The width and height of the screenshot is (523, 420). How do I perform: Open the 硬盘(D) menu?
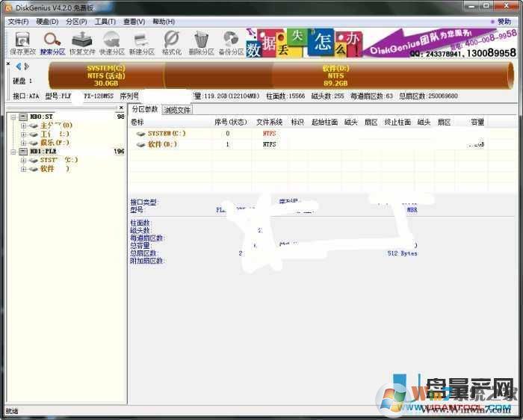(47, 22)
